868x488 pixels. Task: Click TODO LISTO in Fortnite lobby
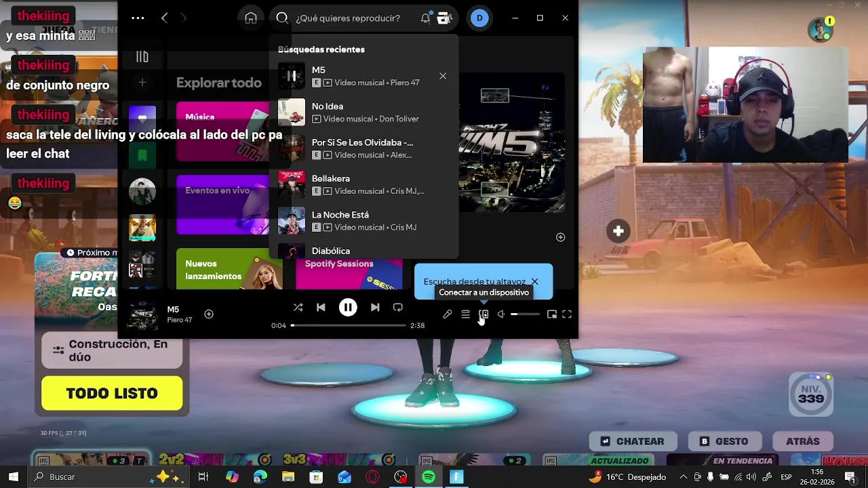point(112,393)
